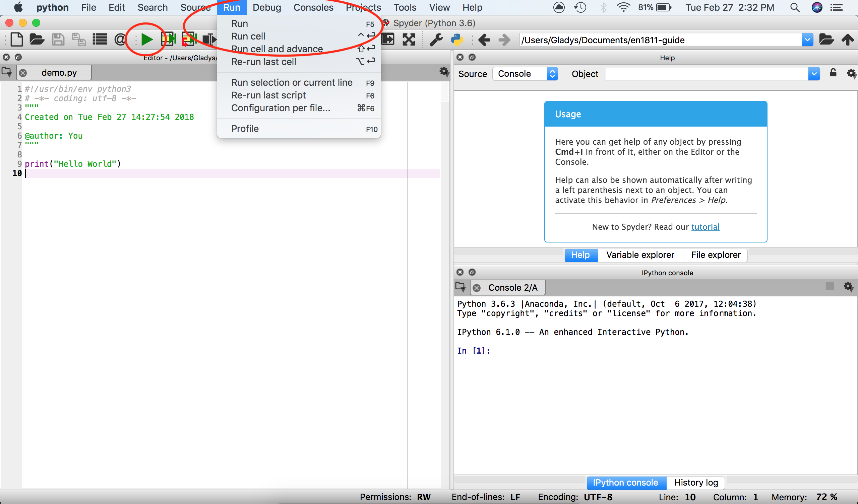Image resolution: width=858 pixels, height=504 pixels.
Task: Click the Save file icon in toolbar
Action: pos(59,40)
